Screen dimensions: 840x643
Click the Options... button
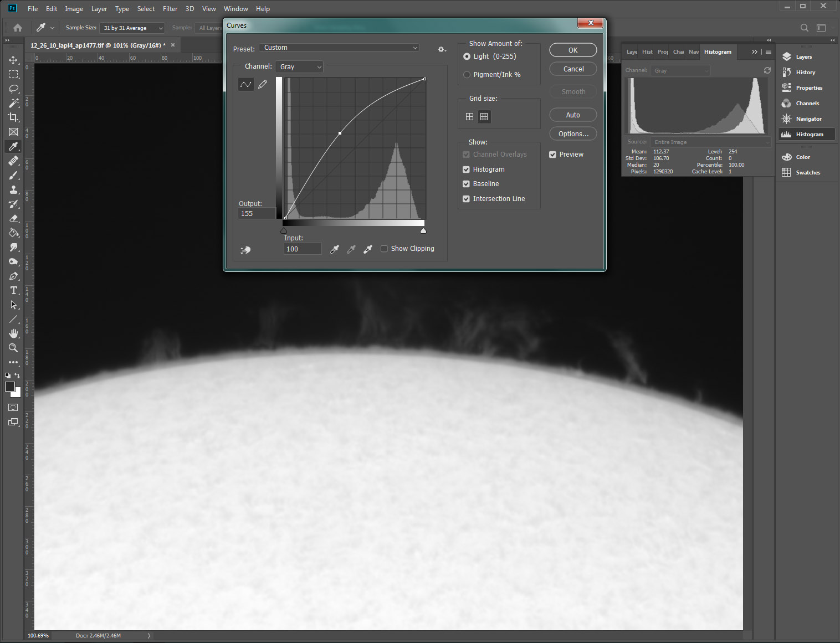tap(573, 133)
